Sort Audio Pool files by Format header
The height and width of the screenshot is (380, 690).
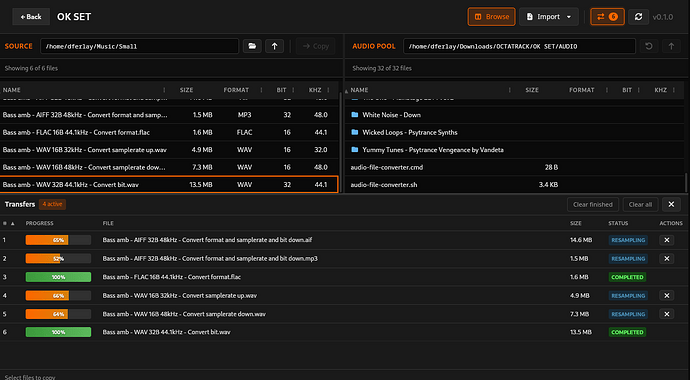tap(581, 90)
